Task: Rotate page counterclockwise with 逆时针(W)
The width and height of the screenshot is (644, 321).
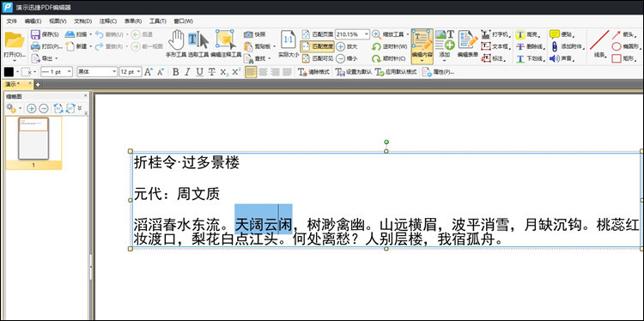Action: click(x=389, y=46)
